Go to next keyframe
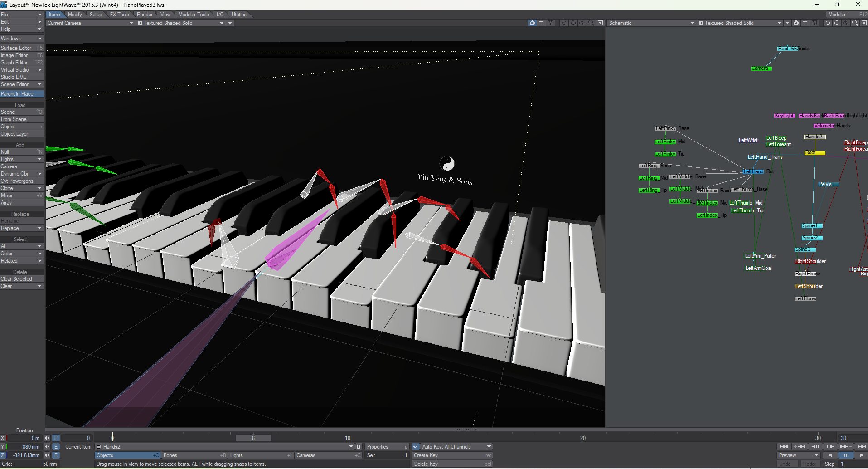 coord(846,447)
